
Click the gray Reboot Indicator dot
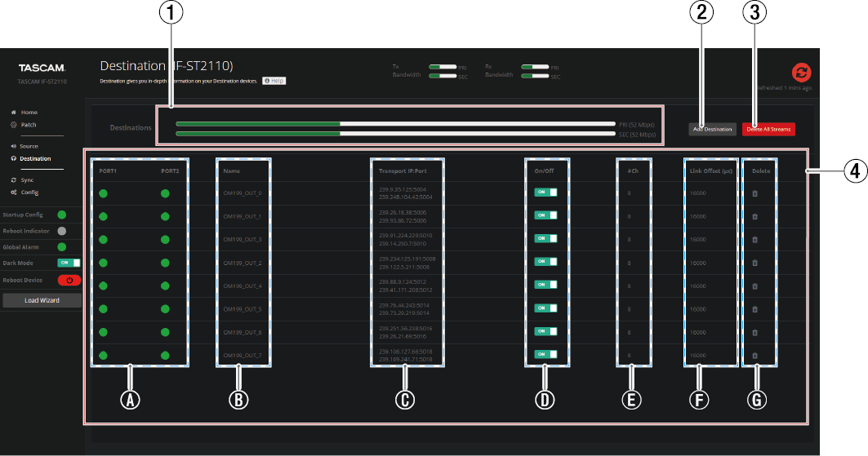point(62,231)
